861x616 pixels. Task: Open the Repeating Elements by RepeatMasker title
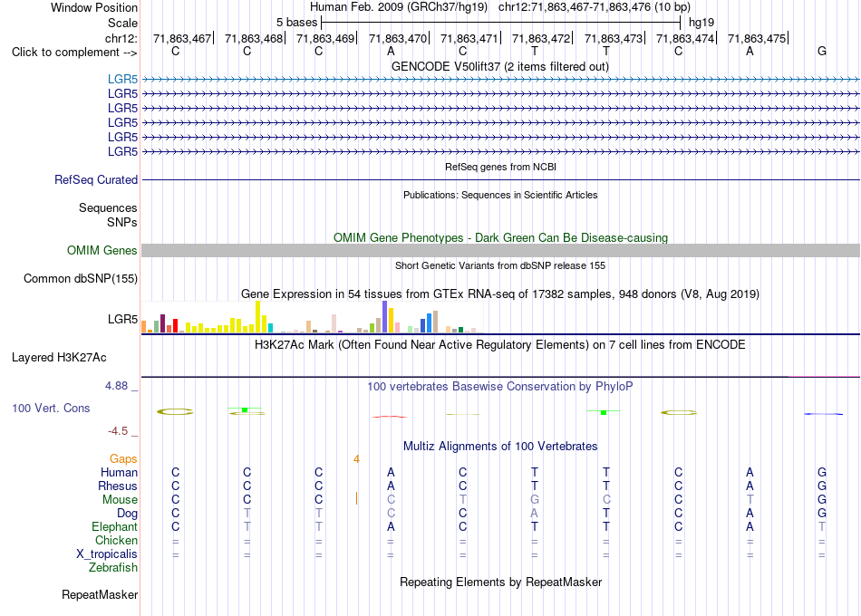(x=501, y=582)
